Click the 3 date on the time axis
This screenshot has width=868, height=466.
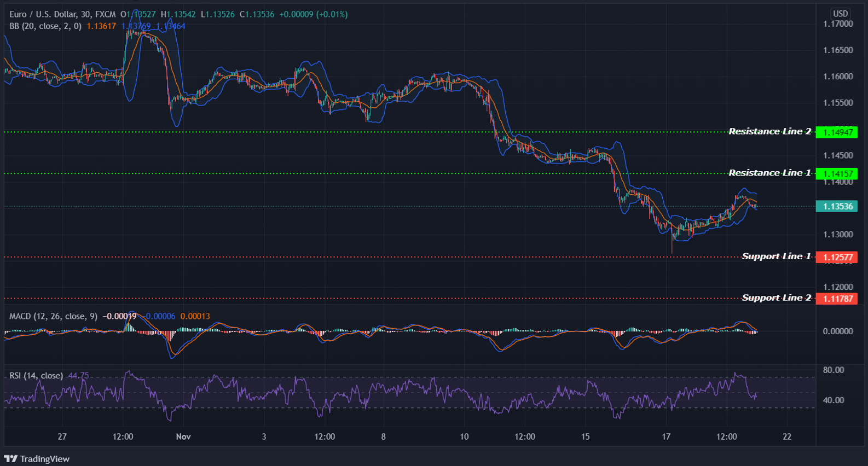tap(264, 436)
